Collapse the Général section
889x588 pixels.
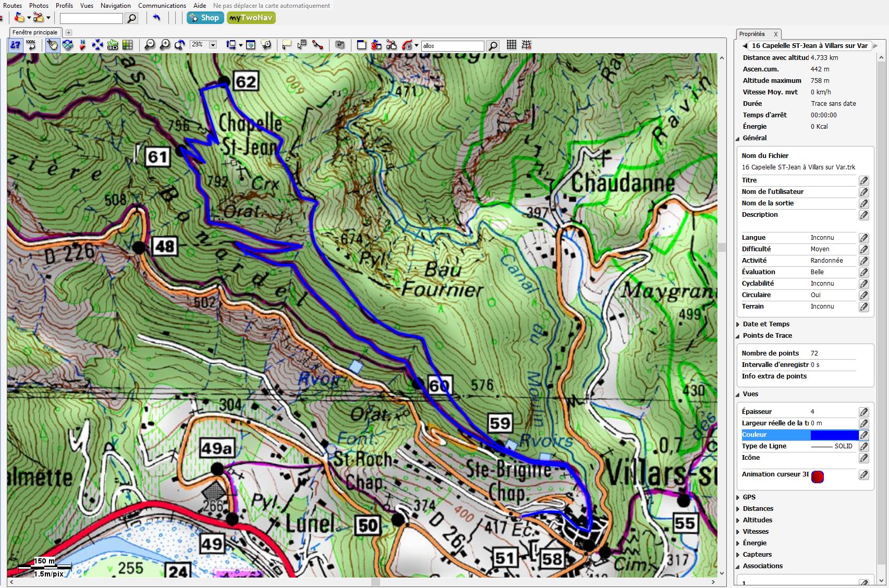coord(738,139)
